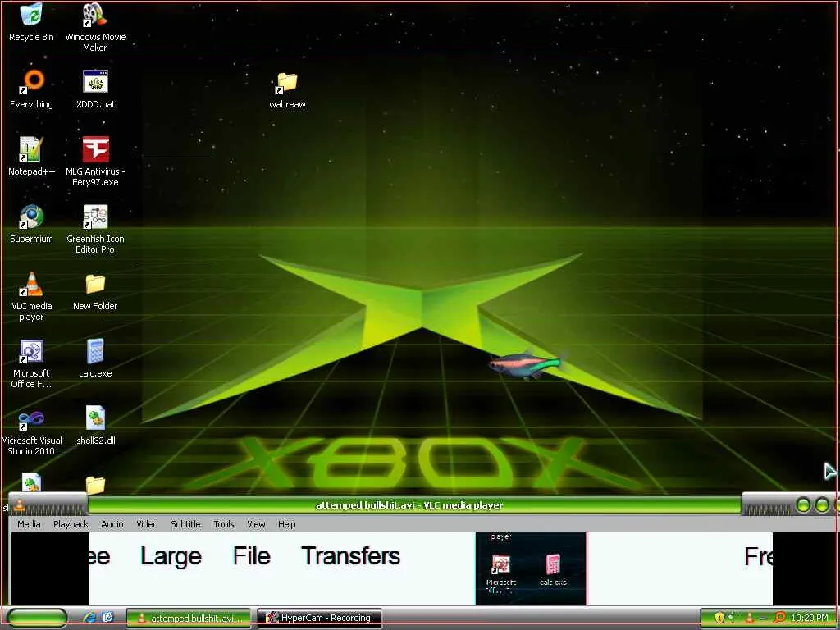Open the Subtitle menu in VLC
The width and height of the screenshot is (840, 630).
point(185,524)
